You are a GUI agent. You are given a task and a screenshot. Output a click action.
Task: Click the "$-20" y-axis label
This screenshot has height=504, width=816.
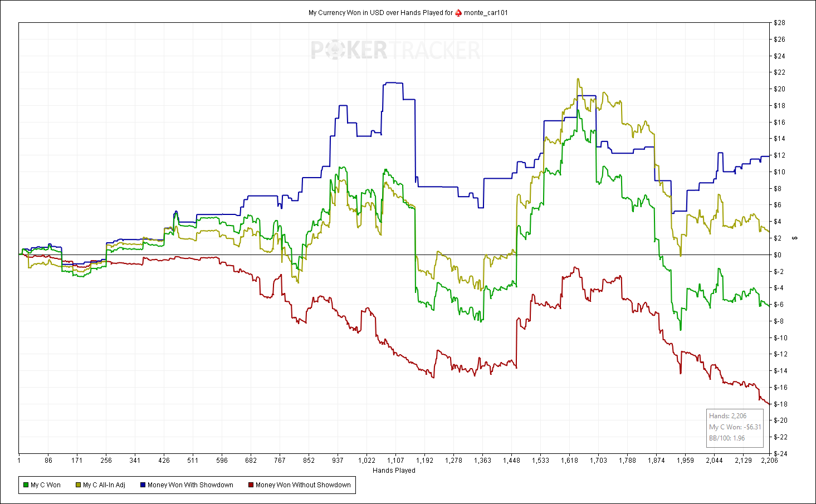click(780, 420)
